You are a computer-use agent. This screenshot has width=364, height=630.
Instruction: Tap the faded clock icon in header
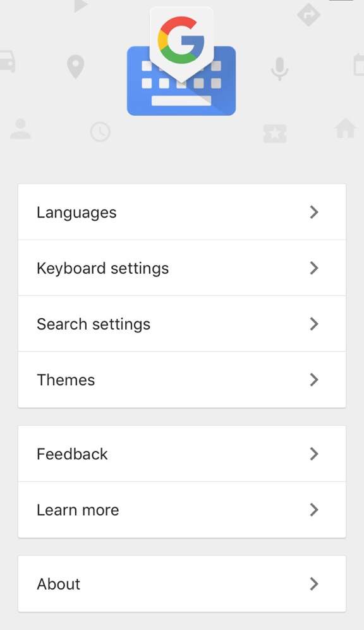coord(100,132)
